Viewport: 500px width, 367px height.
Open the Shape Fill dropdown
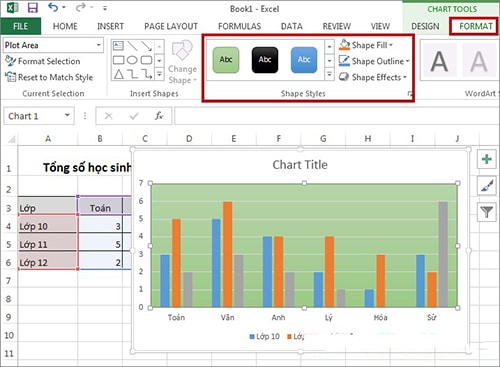tap(366, 45)
